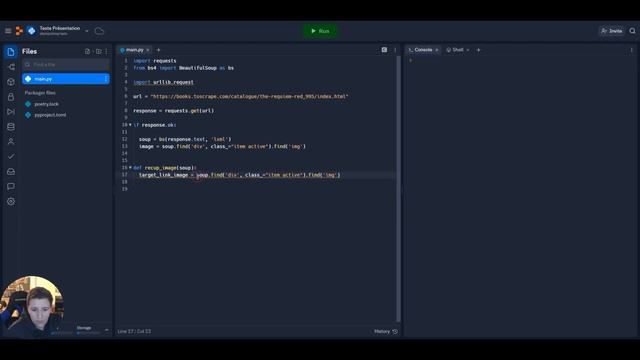Click the cloud sync status icon

[99, 31]
